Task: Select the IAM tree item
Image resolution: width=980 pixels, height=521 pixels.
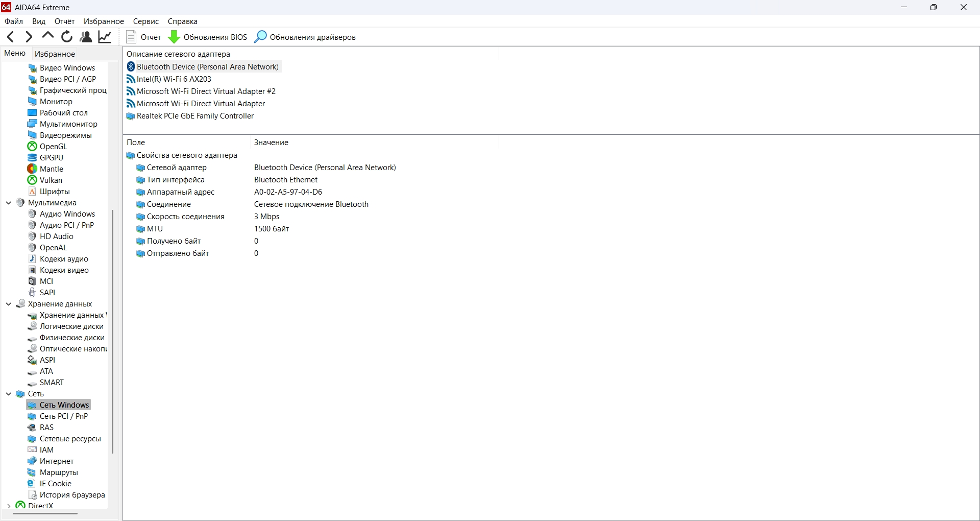Action: click(41, 450)
